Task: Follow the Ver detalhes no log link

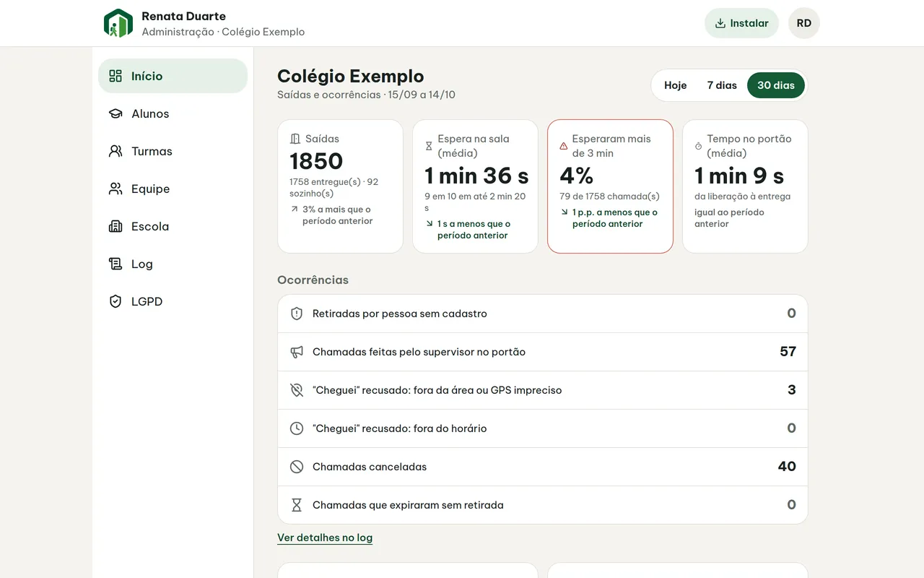Action: point(325,538)
